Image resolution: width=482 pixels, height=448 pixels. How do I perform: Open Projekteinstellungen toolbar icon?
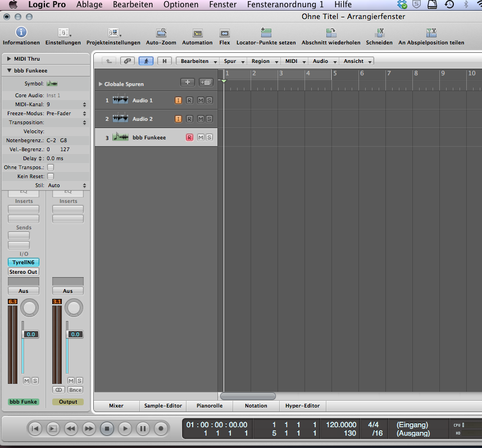(113, 32)
